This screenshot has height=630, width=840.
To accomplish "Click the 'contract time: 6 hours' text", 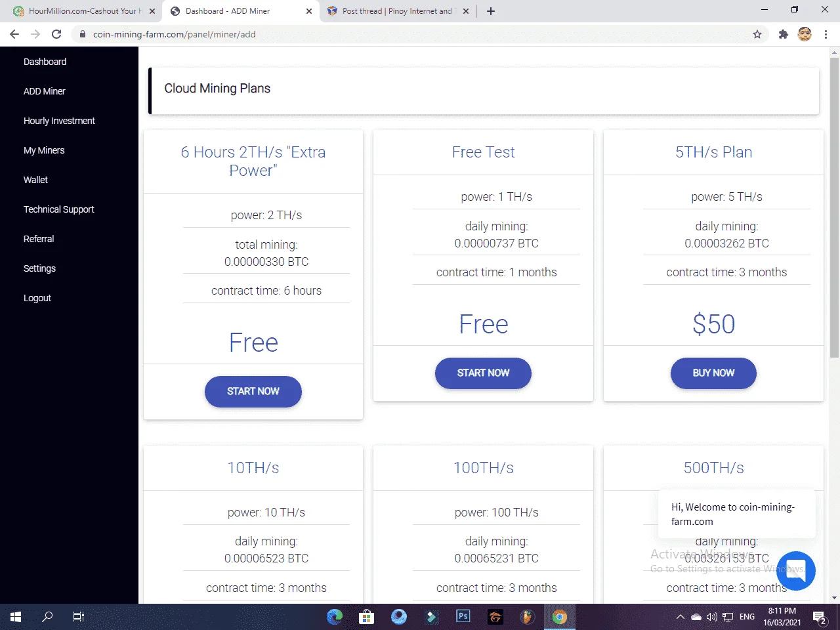I will [x=266, y=291].
